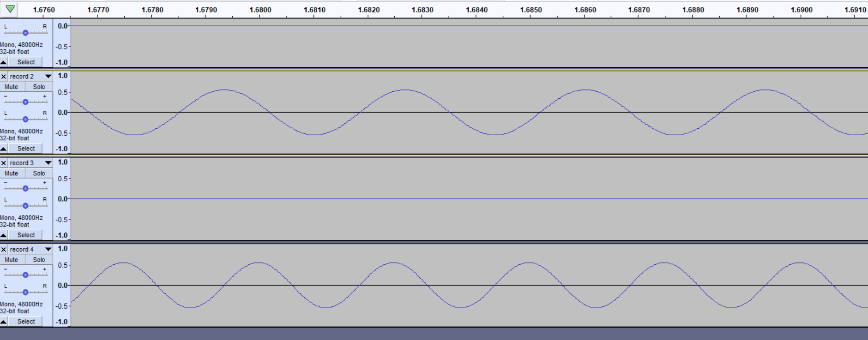Screen dimensions: 868x340
Task: Click timeline ruler at 1.6900 mark
Action: 802,10
